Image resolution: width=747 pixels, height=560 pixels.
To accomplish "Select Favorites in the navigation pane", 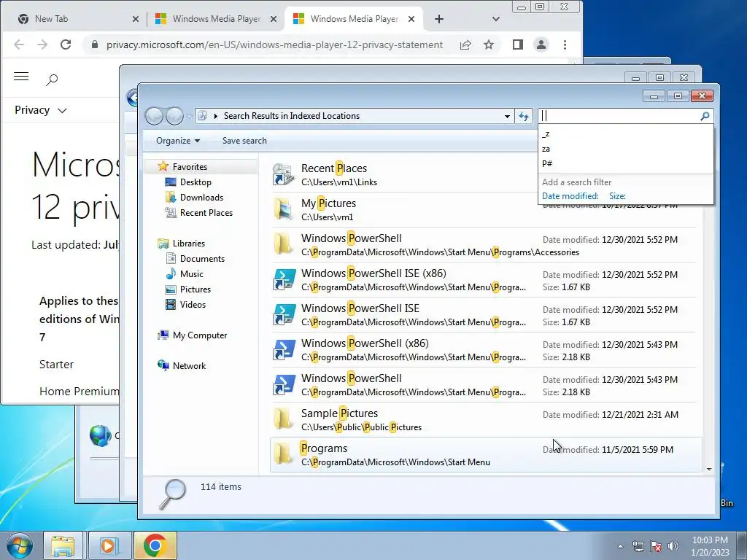I will click(x=190, y=167).
